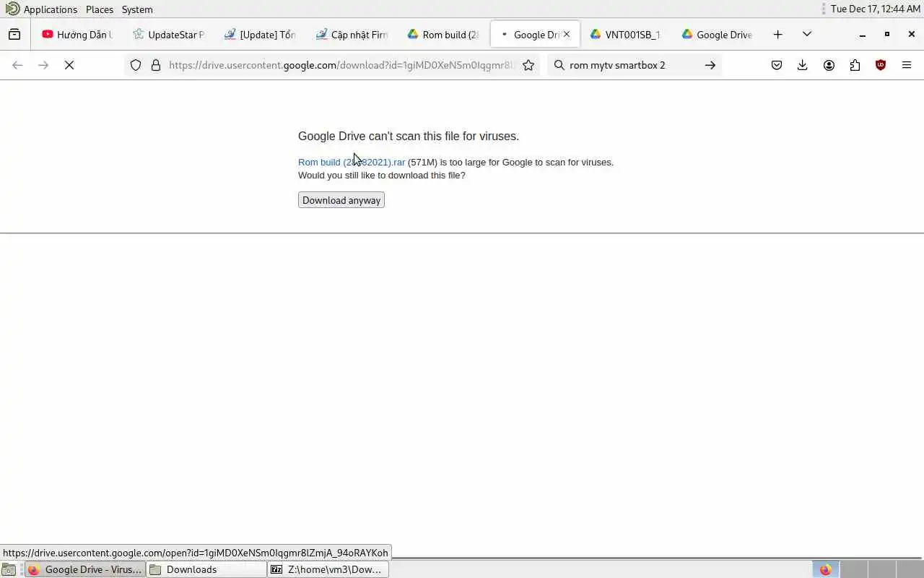
Task: Go back to previous page
Action: click(x=17, y=65)
